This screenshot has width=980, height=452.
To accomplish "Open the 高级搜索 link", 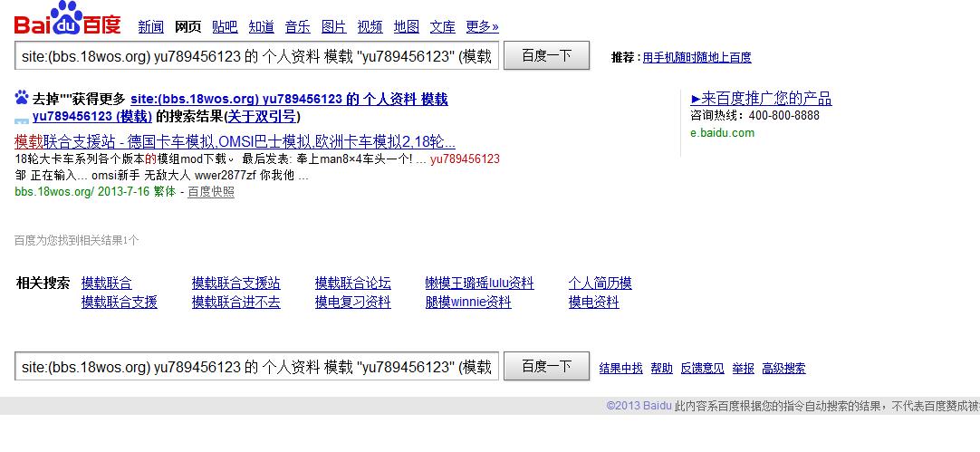I will [783, 369].
